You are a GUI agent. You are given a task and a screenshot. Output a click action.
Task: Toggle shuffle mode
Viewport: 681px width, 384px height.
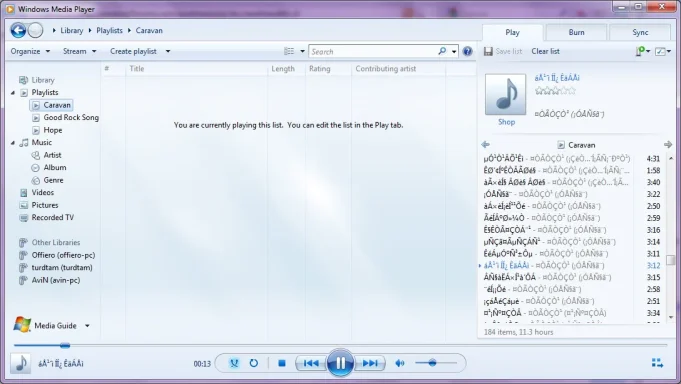coord(234,363)
